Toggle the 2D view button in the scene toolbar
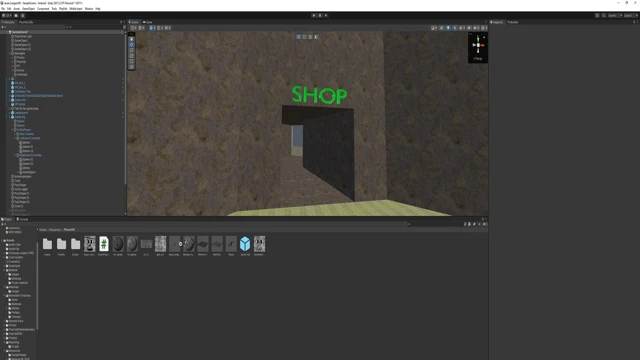This screenshot has height=360, width=640. pos(442,28)
